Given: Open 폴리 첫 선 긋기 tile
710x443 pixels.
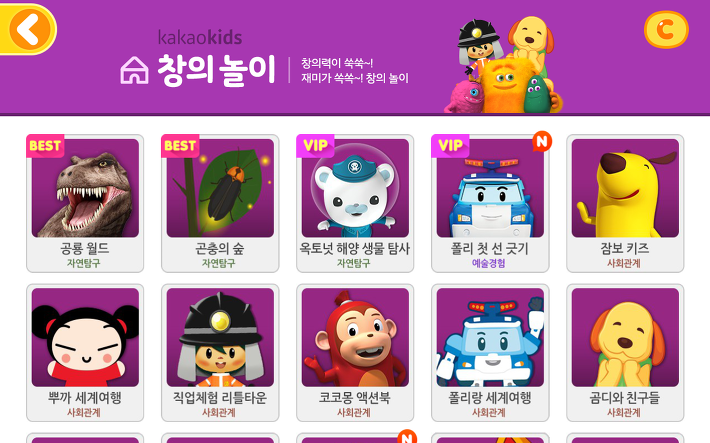Looking at the screenshot, I should 490,203.
